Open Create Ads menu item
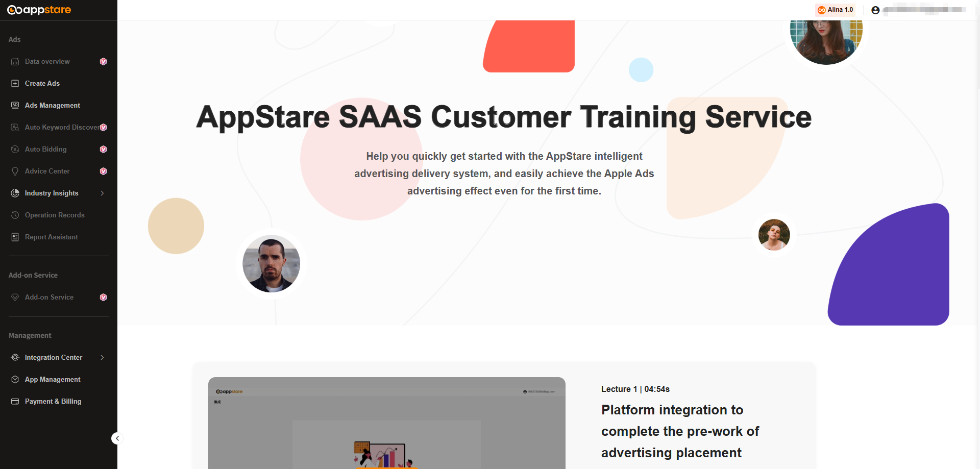 pos(59,84)
